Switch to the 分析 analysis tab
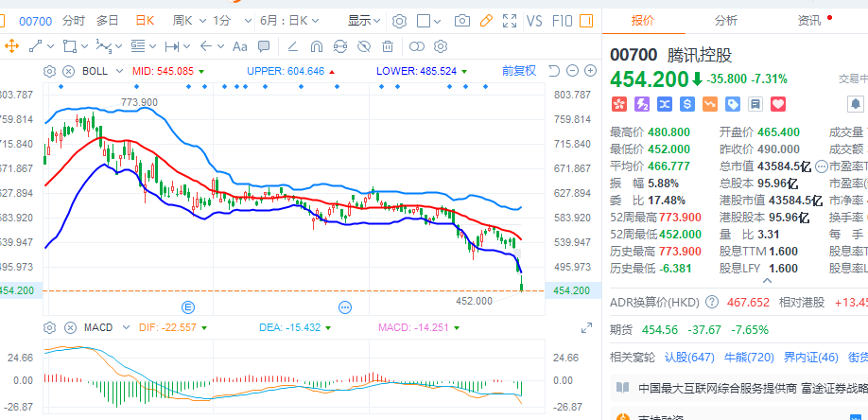This screenshot has width=868, height=420. tap(726, 21)
